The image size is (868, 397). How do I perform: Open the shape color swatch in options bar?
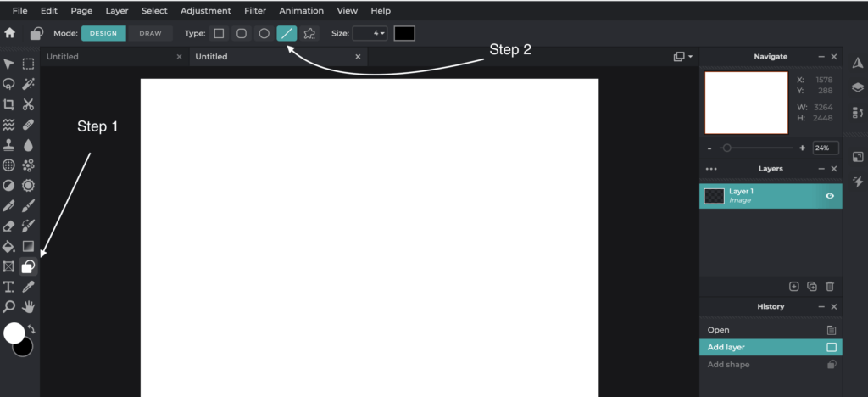[x=404, y=33]
